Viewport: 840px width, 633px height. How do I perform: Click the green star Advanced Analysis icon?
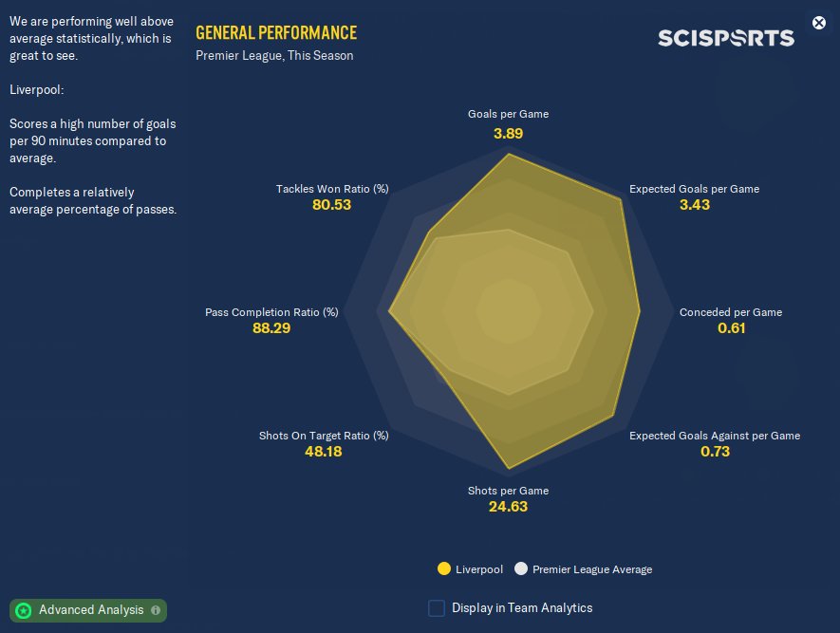coord(24,610)
